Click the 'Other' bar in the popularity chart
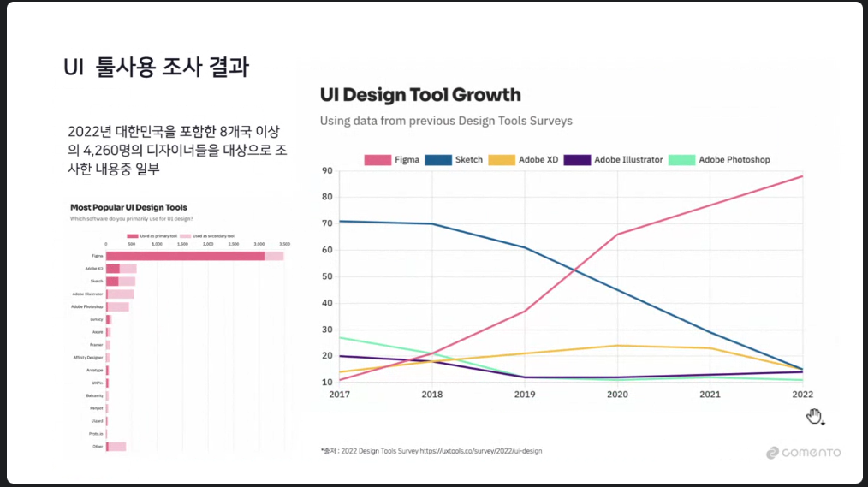This screenshot has height=487, width=868. pyautogui.click(x=116, y=447)
